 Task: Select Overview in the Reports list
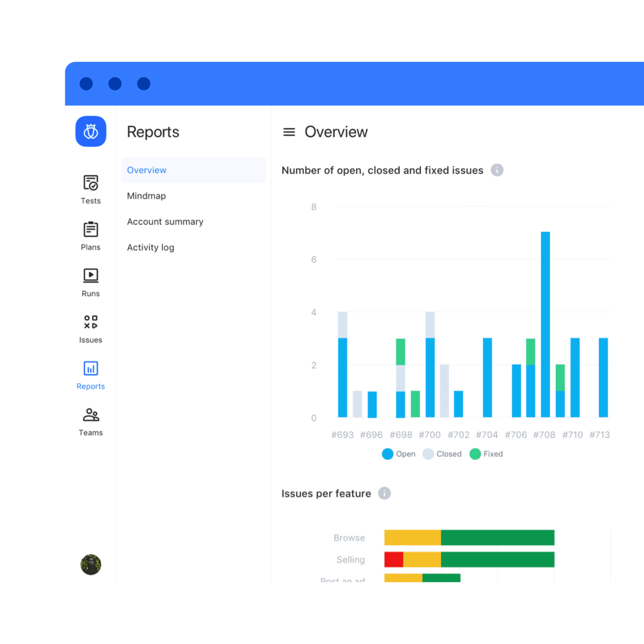tap(146, 170)
